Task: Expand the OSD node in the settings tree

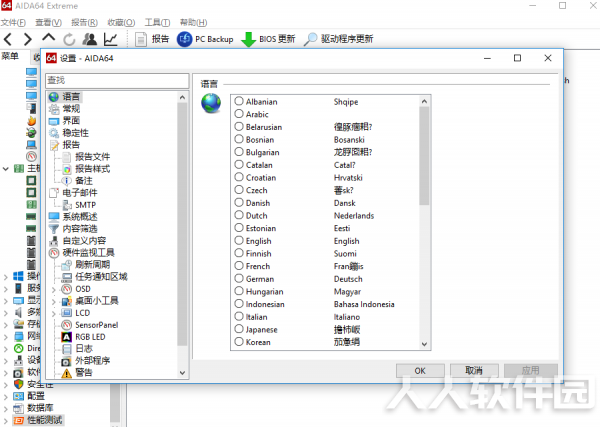Action: point(54,289)
